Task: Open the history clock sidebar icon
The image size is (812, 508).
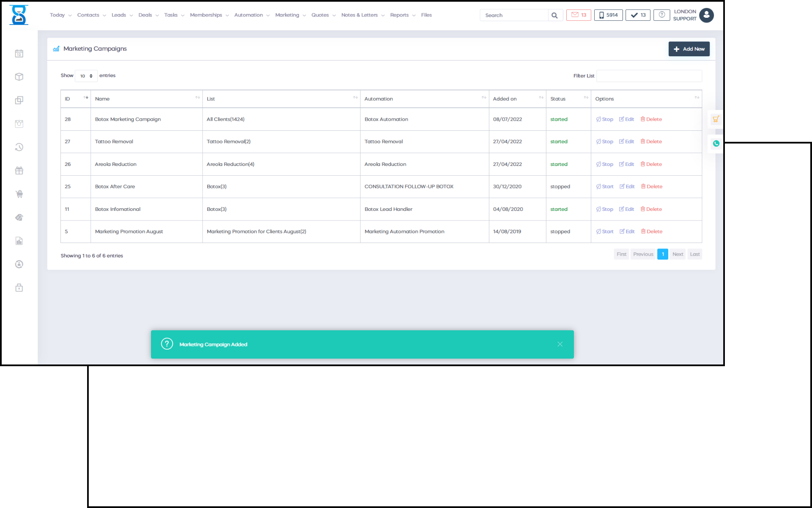Action: tap(19, 147)
